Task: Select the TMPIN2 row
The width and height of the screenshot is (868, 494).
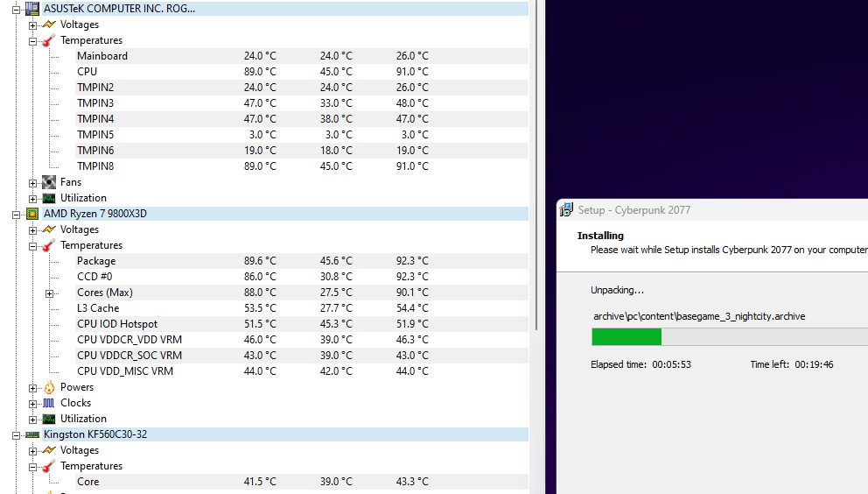Action: click(x=302, y=88)
